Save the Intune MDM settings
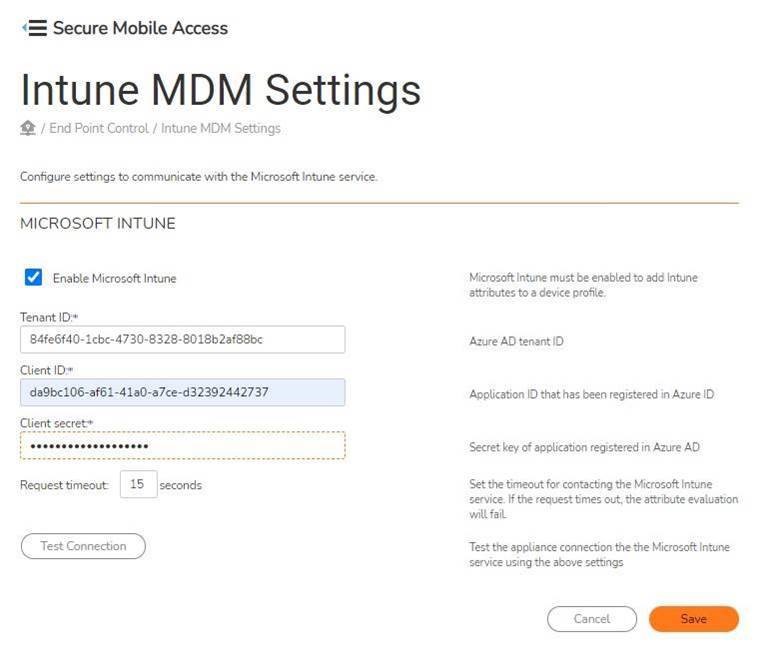This screenshot has height=657, width=757. pos(693,619)
